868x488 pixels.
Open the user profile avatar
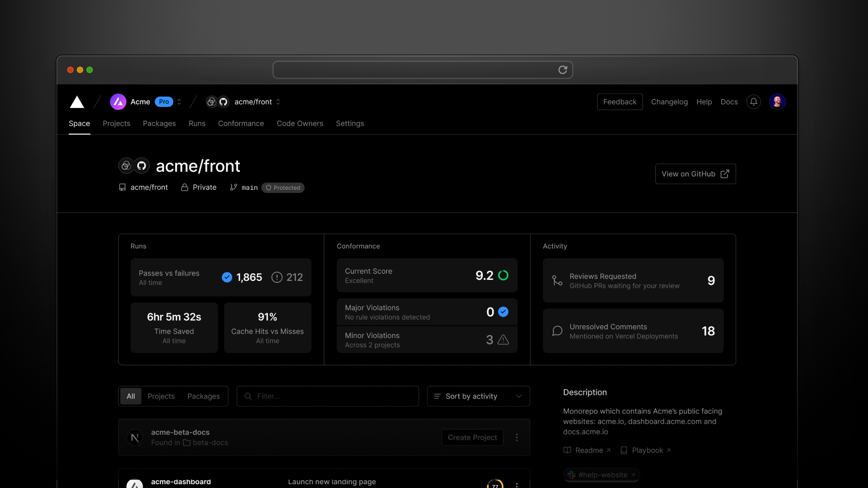coord(777,102)
